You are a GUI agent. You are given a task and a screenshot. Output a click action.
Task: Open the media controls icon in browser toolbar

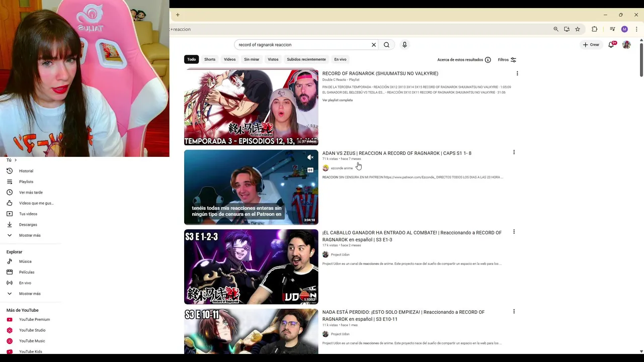[x=612, y=29]
